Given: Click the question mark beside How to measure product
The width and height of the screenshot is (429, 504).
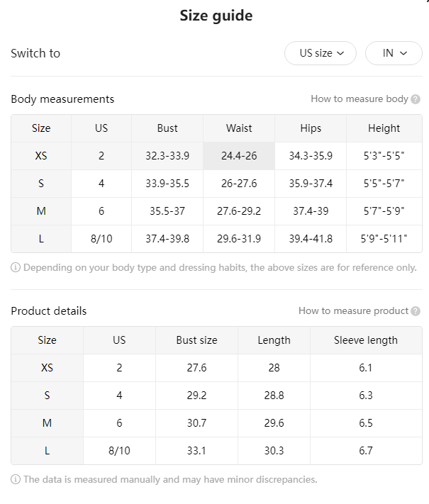Looking at the screenshot, I should (x=416, y=311).
